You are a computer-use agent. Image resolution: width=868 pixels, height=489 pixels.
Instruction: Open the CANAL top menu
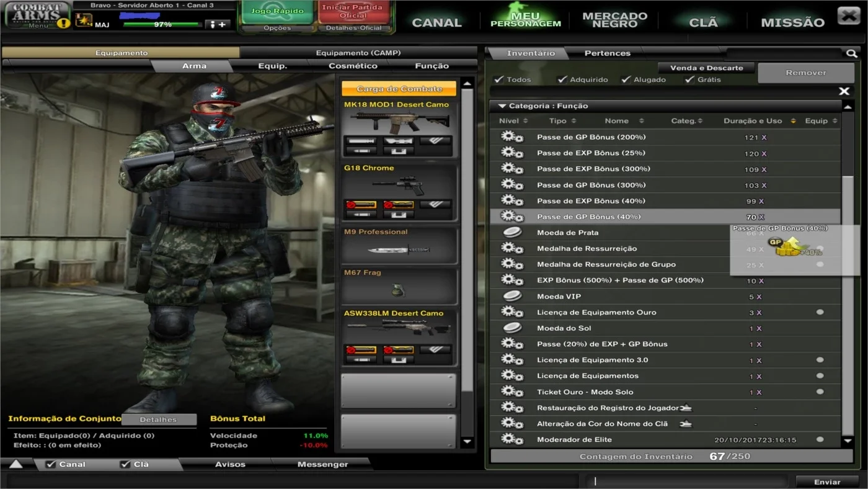437,22
